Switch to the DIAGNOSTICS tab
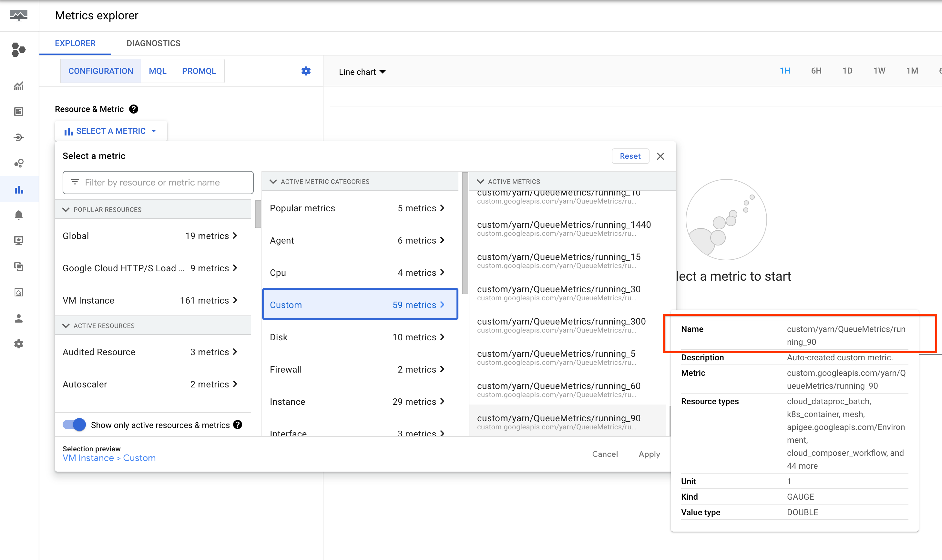This screenshot has height=560, width=942. (153, 44)
